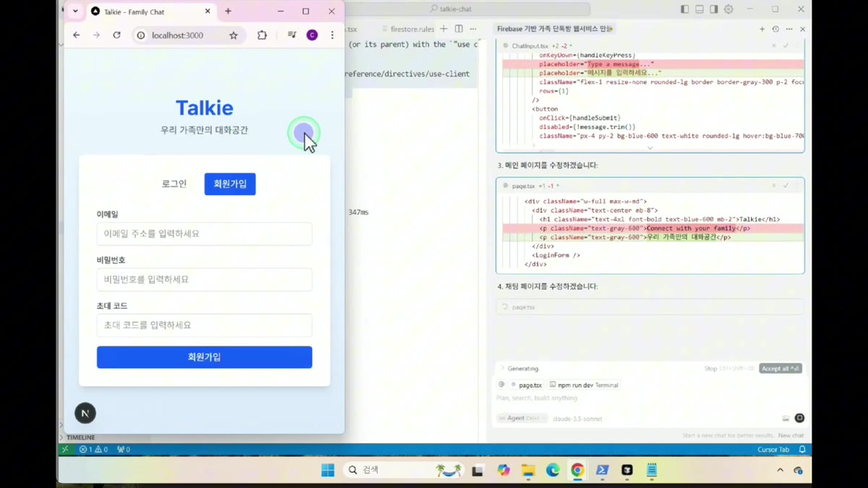The height and width of the screenshot is (488, 868).
Task: Toggle the primary sidebar layout icon
Action: [x=684, y=9]
